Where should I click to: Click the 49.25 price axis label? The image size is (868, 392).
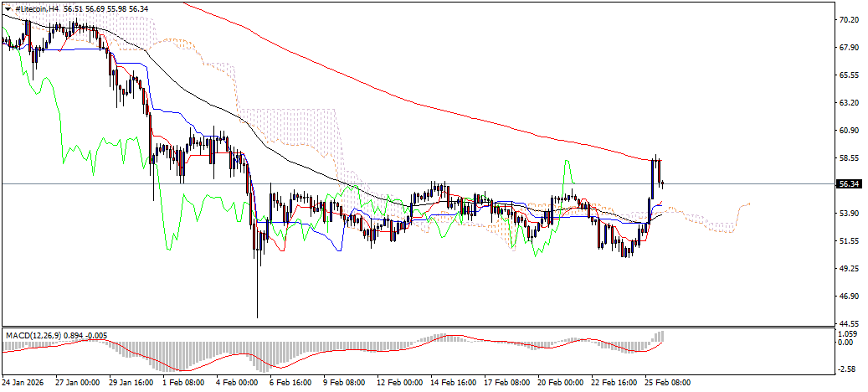pos(849,269)
